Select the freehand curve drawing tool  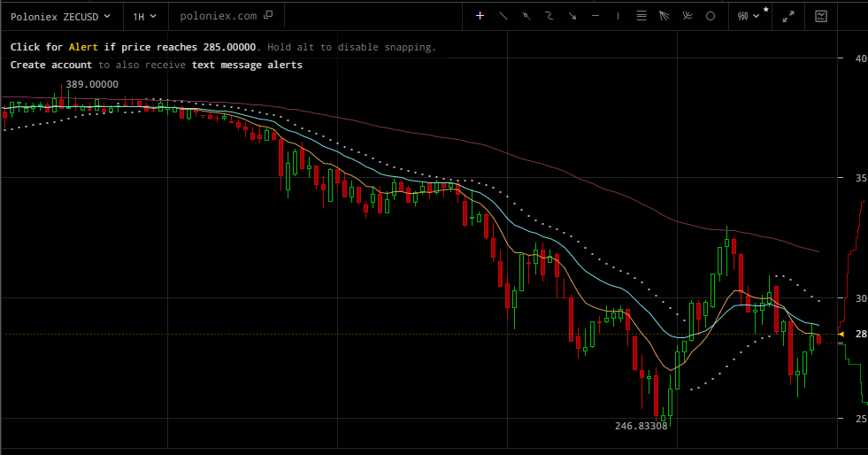tap(549, 16)
